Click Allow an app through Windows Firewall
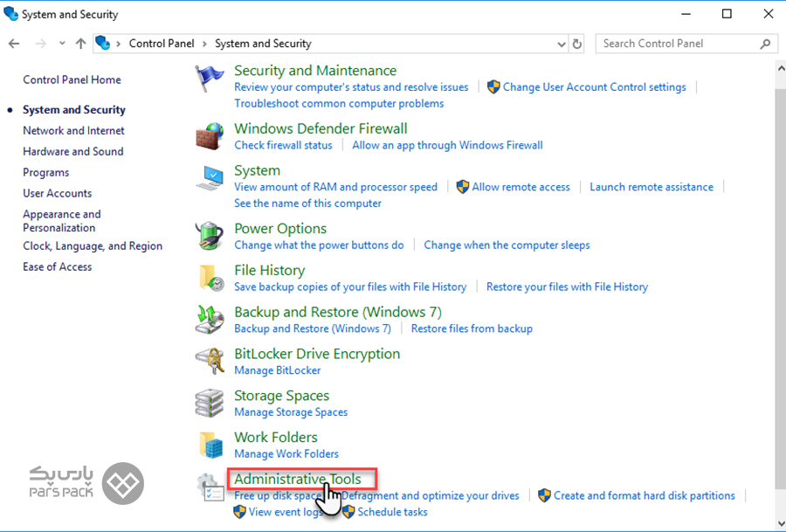Viewport: 786px width, 532px height. pyautogui.click(x=447, y=145)
